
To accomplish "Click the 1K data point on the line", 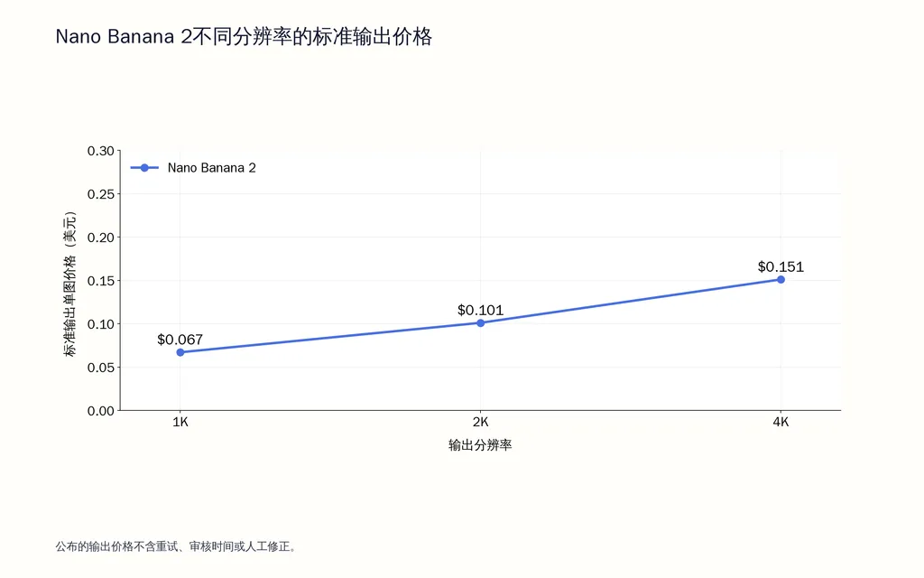I will click(180, 352).
